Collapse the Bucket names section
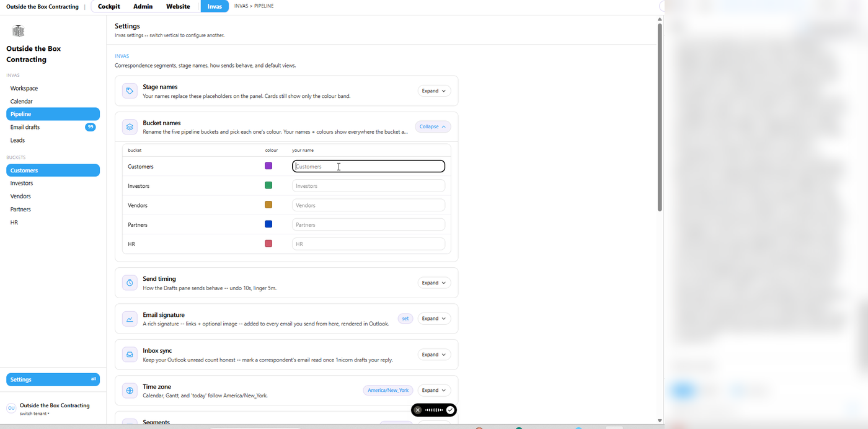This screenshot has width=868, height=429. point(433,126)
